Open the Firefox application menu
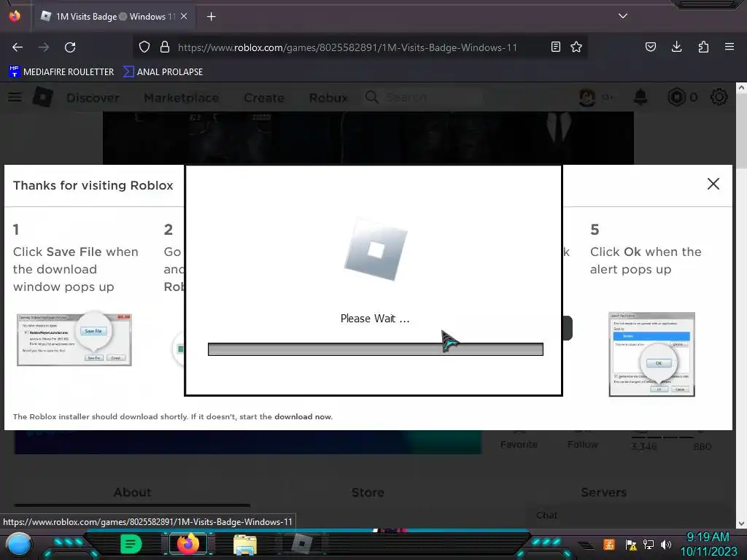The image size is (747, 560). tap(729, 47)
